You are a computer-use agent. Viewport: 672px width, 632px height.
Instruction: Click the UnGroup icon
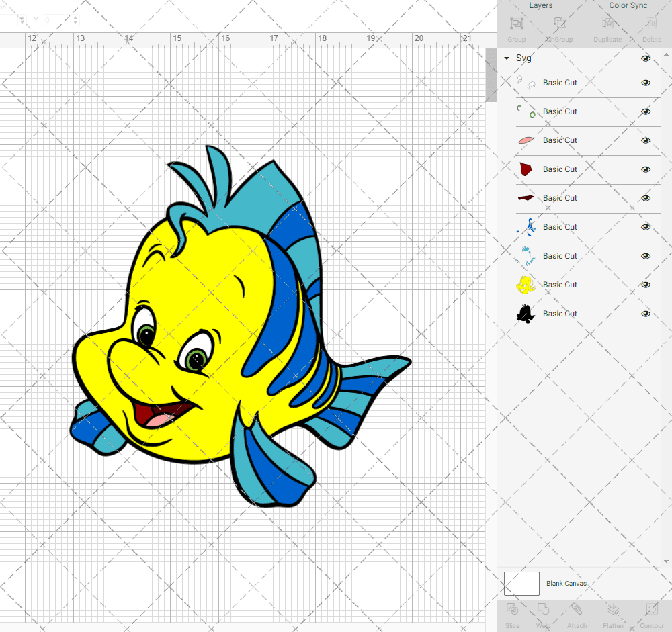(x=560, y=23)
